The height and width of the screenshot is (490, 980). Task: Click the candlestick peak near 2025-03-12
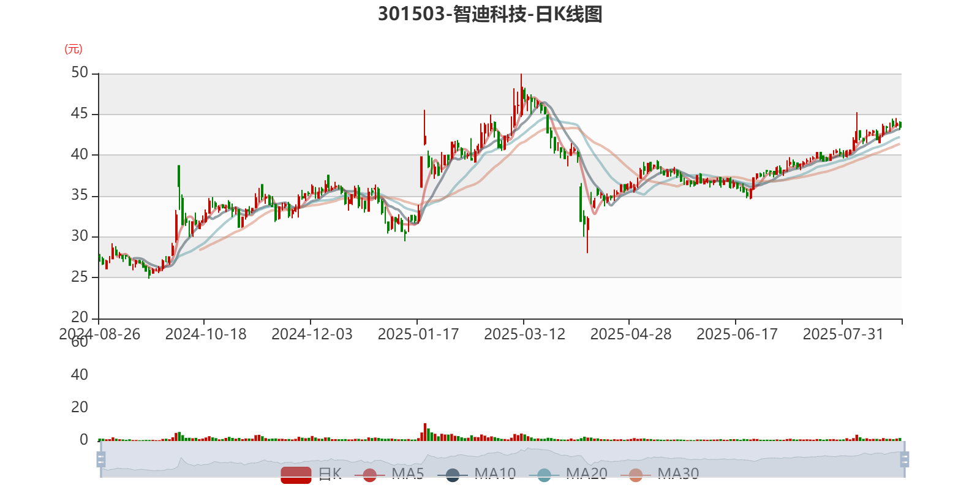point(521,95)
